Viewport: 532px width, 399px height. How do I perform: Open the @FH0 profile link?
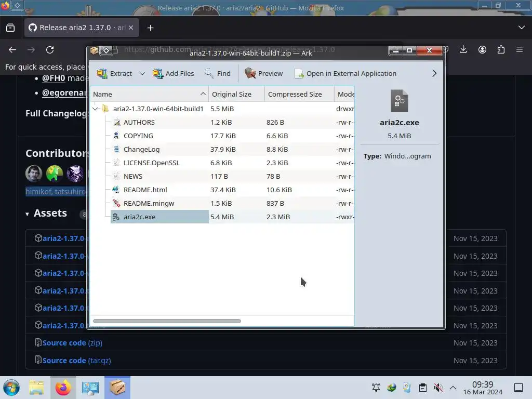coord(54,78)
